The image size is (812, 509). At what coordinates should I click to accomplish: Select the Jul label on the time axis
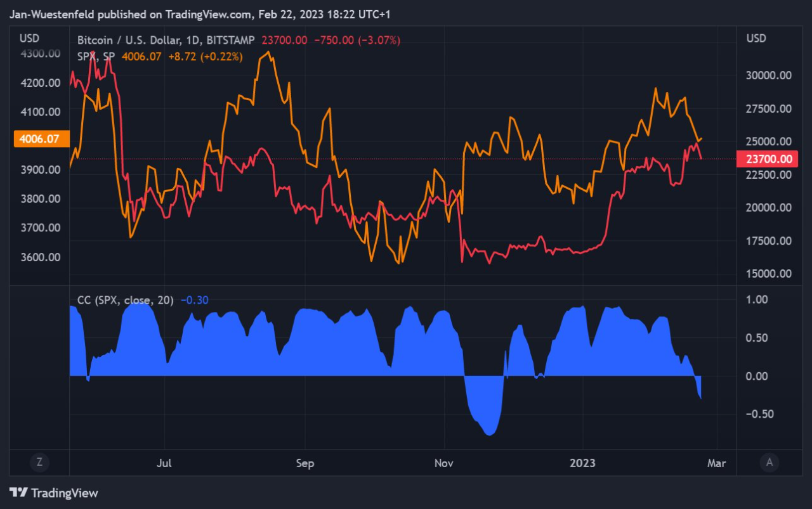click(164, 463)
